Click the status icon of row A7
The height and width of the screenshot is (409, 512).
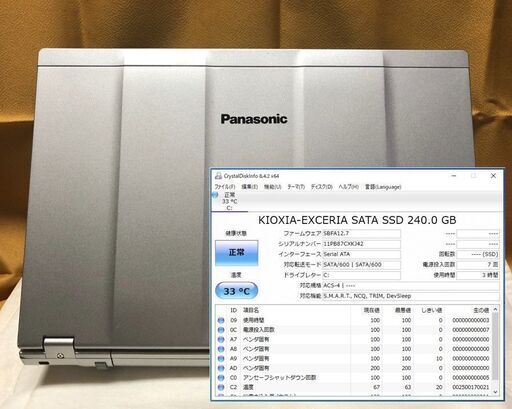[221, 339]
